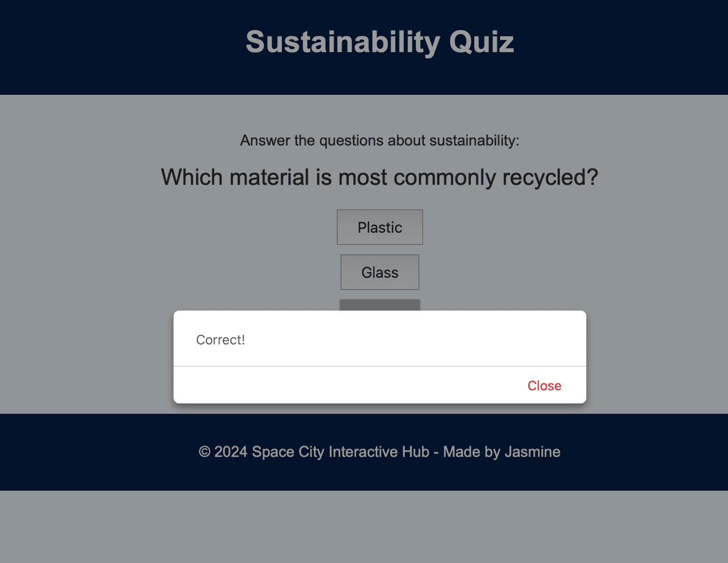Screen dimensions: 728x563
Task: Click the word "recycled?" in the question
Action: click(550, 177)
